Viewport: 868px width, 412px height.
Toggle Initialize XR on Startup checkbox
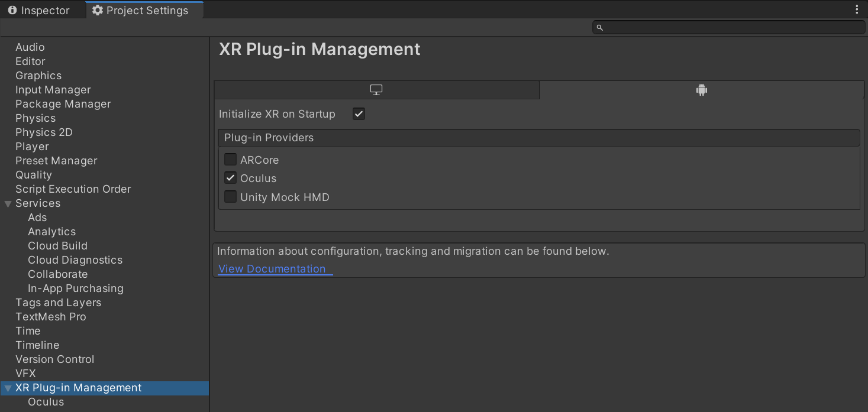coord(359,114)
